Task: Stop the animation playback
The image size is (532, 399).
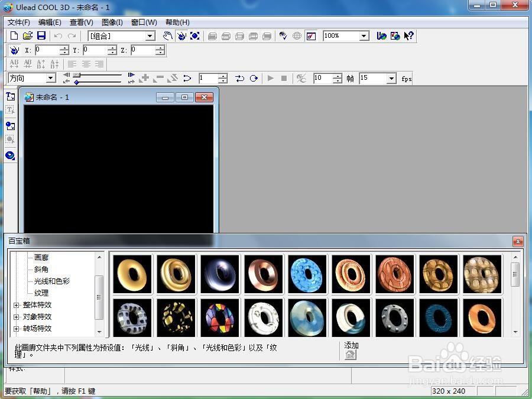Action: [x=284, y=79]
